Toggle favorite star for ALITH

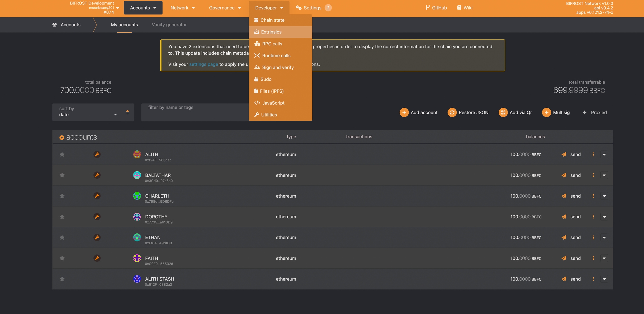[x=62, y=154]
